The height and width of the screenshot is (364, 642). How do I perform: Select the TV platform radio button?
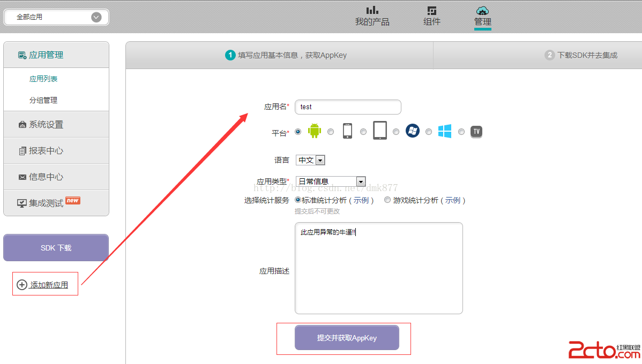click(x=461, y=132)
